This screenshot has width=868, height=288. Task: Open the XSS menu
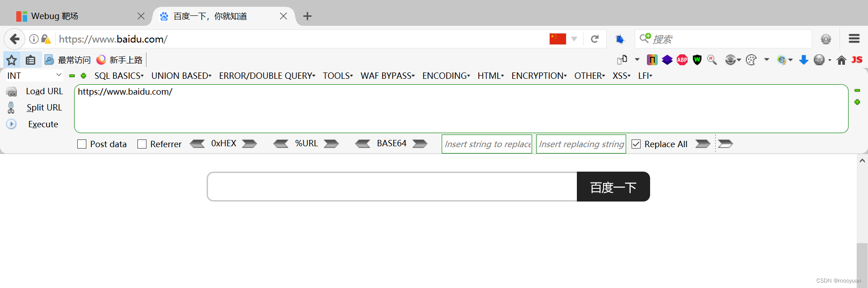622,76
